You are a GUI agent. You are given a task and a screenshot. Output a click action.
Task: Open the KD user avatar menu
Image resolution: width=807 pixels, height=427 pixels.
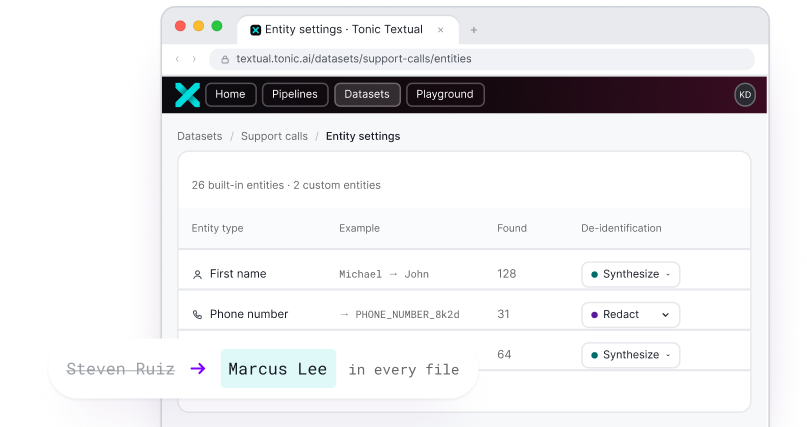point(745,95)
